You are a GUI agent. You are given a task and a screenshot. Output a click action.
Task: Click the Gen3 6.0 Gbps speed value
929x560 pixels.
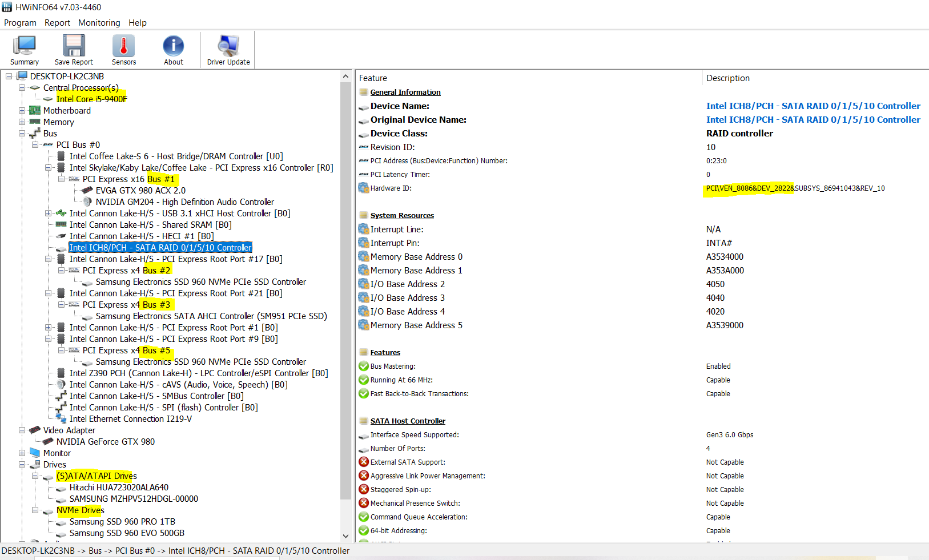730,434
